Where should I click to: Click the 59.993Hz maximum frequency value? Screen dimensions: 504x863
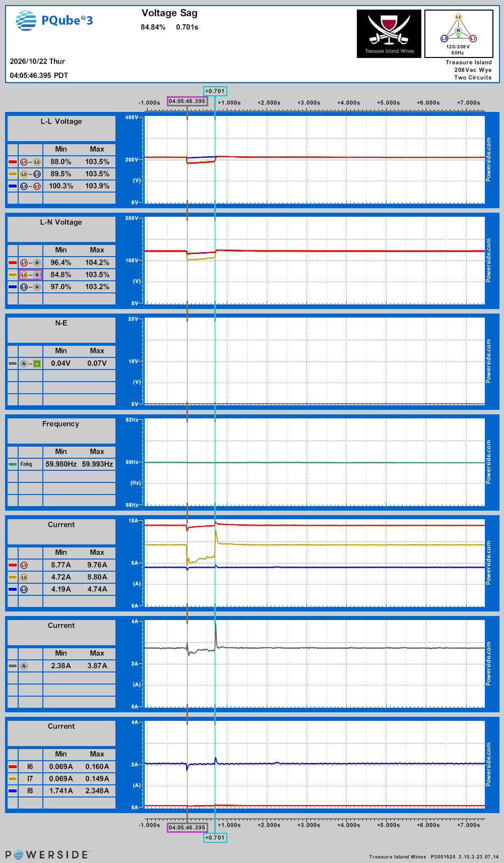(97, 464)
